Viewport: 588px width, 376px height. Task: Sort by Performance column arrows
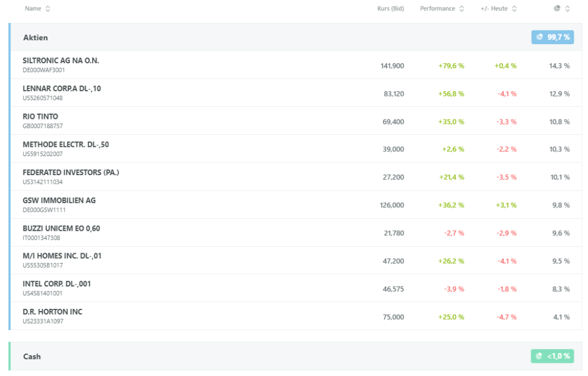click(462, 9)
